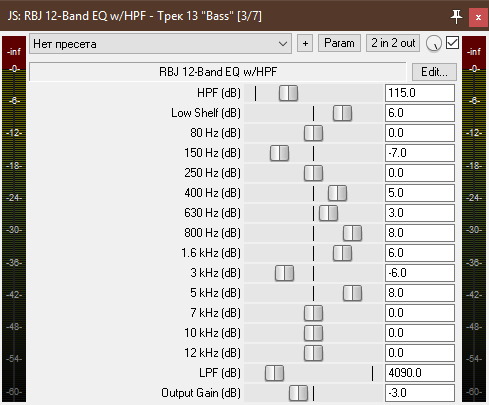The height and width of the screenshot is (405, 489).
Task: Click the LPF slider handle
Action: 274,373
